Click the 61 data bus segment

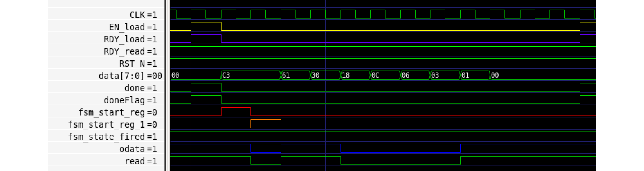(295, 75)
